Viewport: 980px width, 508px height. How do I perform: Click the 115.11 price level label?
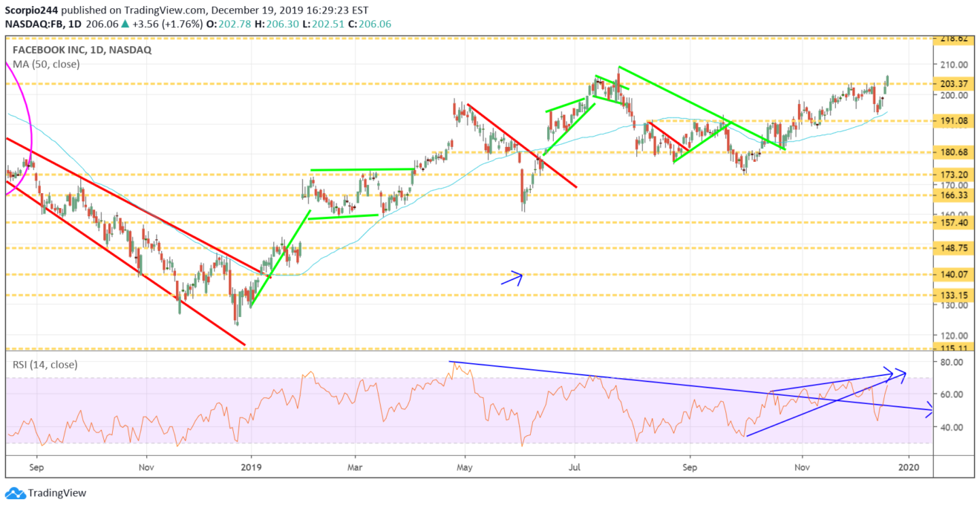[954, 348]
